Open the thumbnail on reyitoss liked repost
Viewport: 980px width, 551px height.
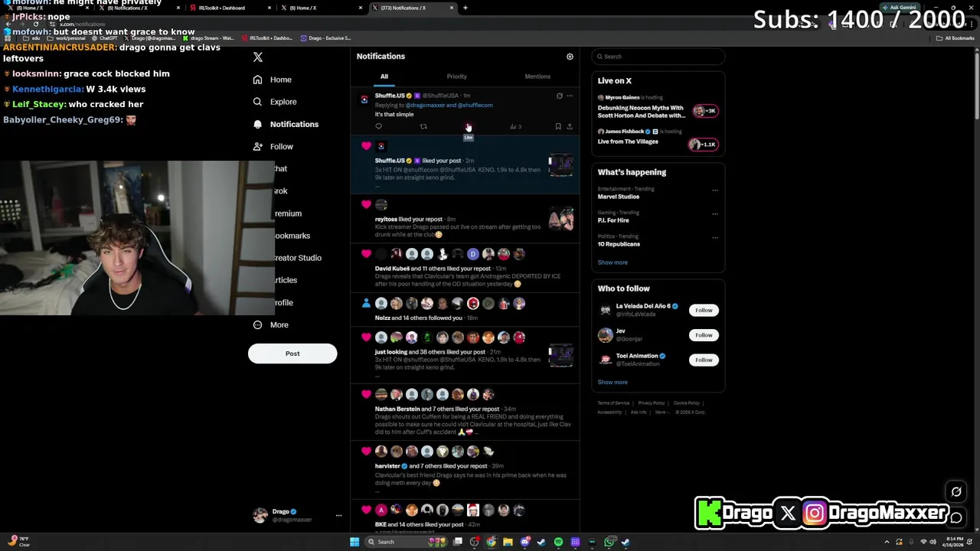(560, 220)
